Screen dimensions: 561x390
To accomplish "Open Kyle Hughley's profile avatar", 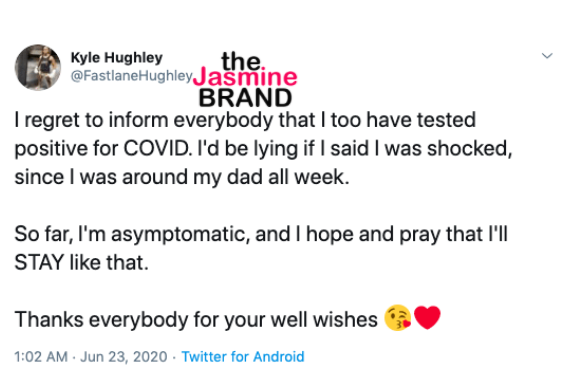I will [38, 67].
